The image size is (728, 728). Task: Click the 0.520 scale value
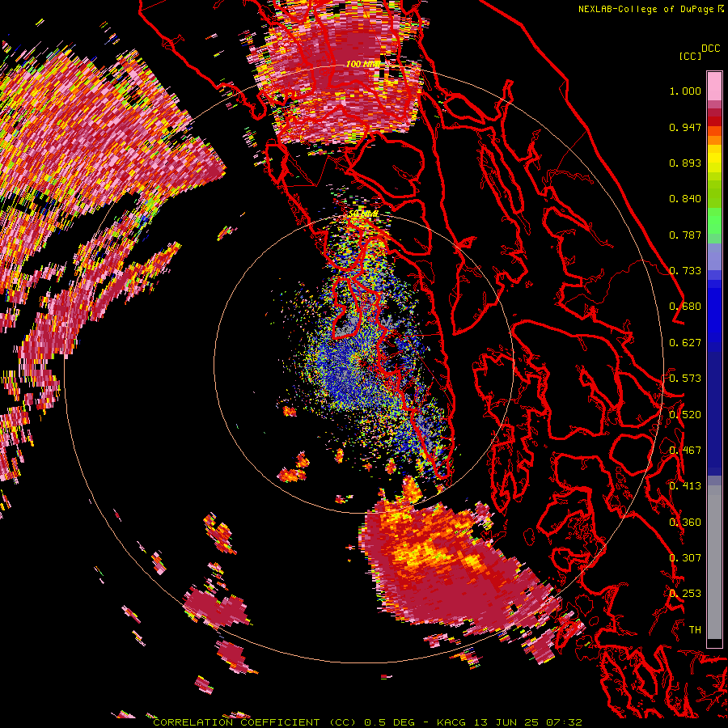click(685, 415)
